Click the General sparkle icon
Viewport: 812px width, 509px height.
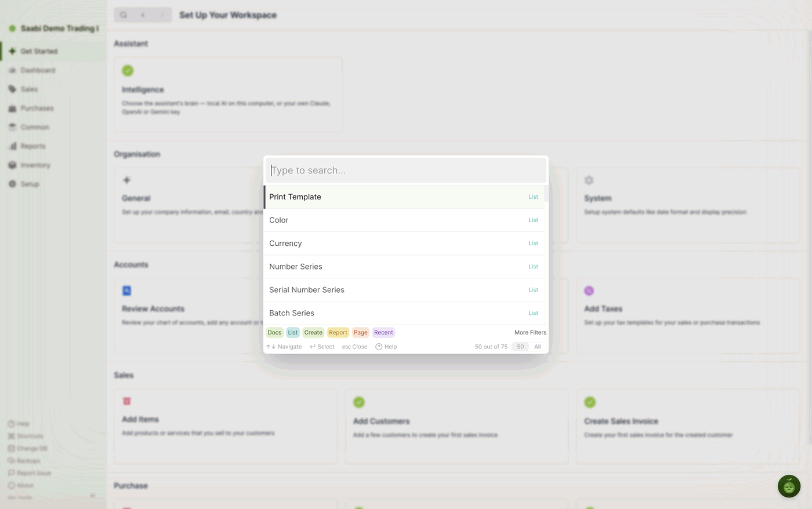[127, 180]
